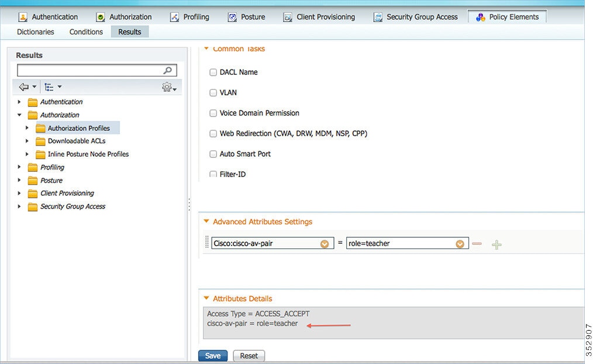Click the panel splitter collapse handle
Viewport: 593px width, 364px height.
click(189, 204)
